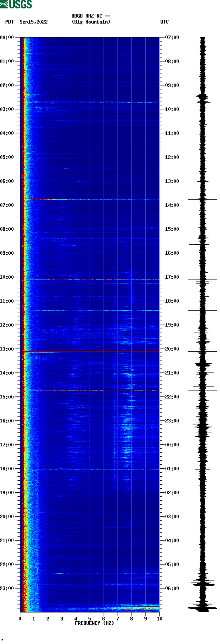
Task: Click the (Big Mountain) station name
Action: click(x=91, y=22)
